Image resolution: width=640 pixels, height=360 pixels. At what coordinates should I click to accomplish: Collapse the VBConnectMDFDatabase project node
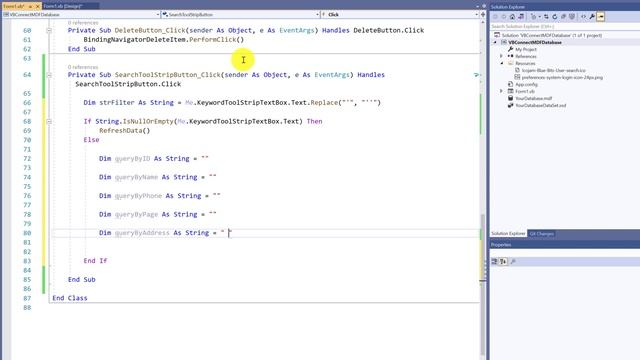point(496,42)
